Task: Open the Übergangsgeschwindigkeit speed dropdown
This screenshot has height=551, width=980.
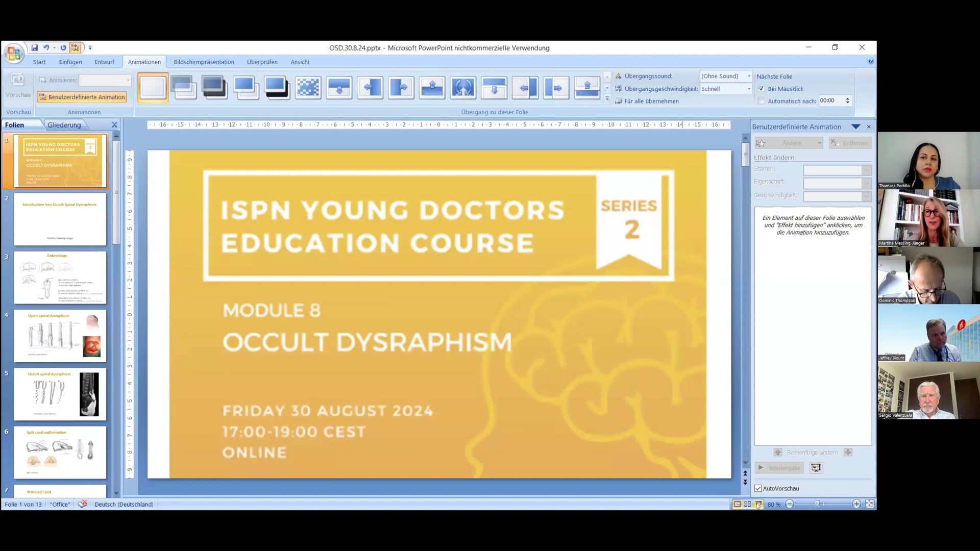Action: 748,88
